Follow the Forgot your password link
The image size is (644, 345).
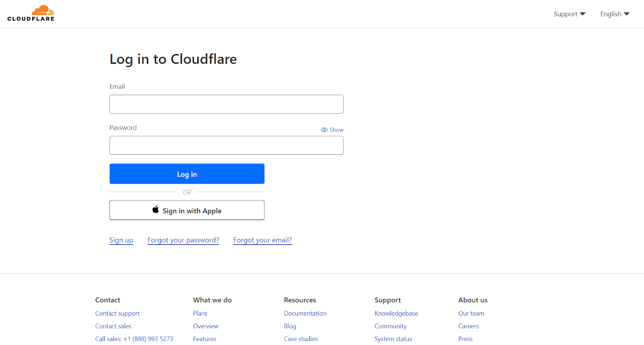[183, 240]
